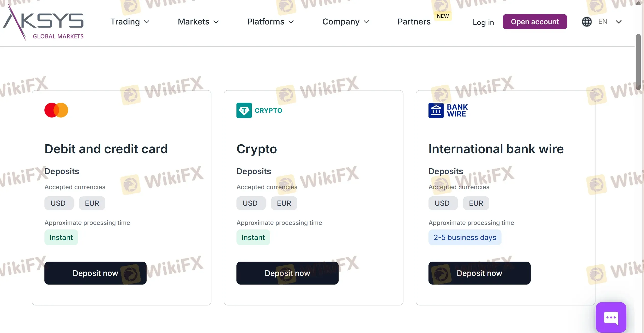644x333 pixels.
Task: Expand the Markets dropdown
Action: tap(198, 22)
